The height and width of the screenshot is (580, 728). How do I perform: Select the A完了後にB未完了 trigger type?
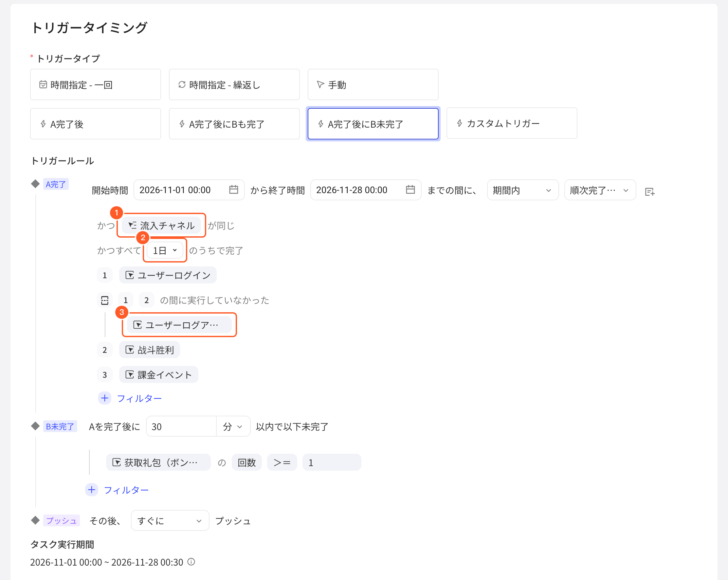click(x=373, y=124)
